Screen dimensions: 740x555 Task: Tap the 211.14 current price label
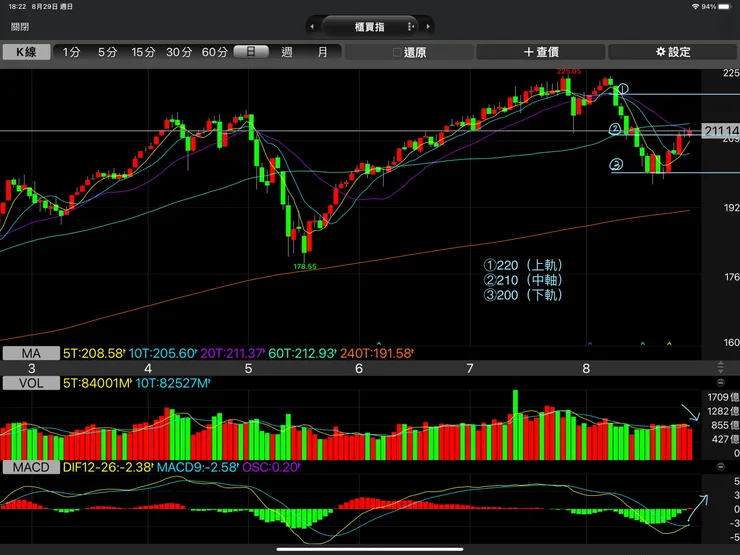coord(721,130)
